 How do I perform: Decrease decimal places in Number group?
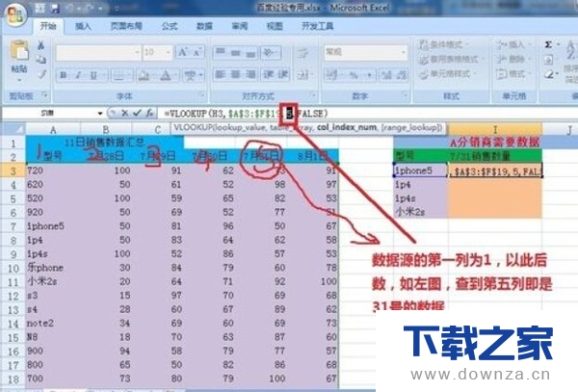401,75
